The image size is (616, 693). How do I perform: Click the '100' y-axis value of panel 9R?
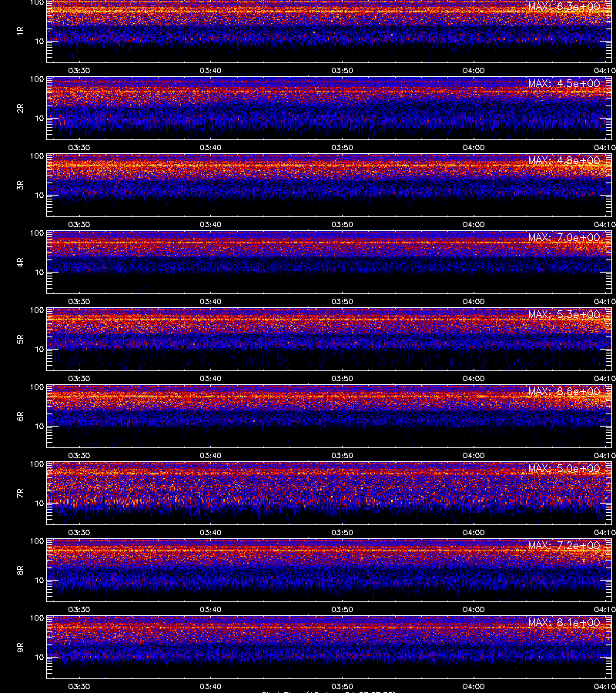[x=37, y=618]
